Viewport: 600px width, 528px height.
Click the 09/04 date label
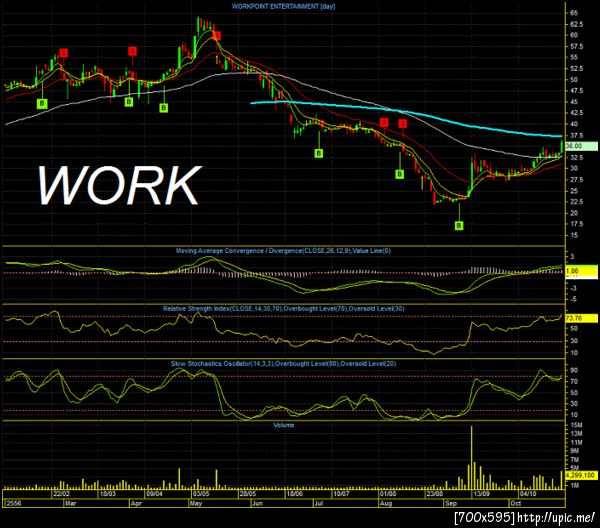(155, 494)
